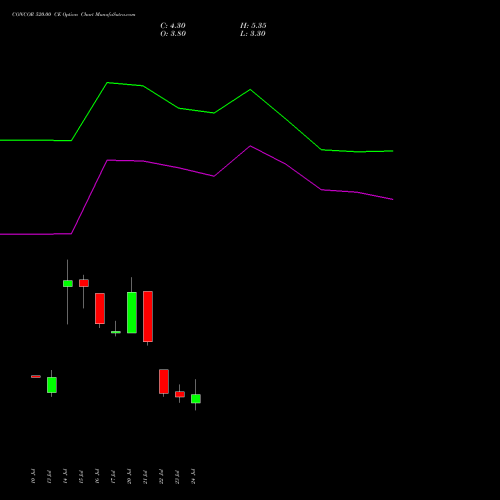
Task: Click the 24 Jul date axis label
Action: [193, 476]
